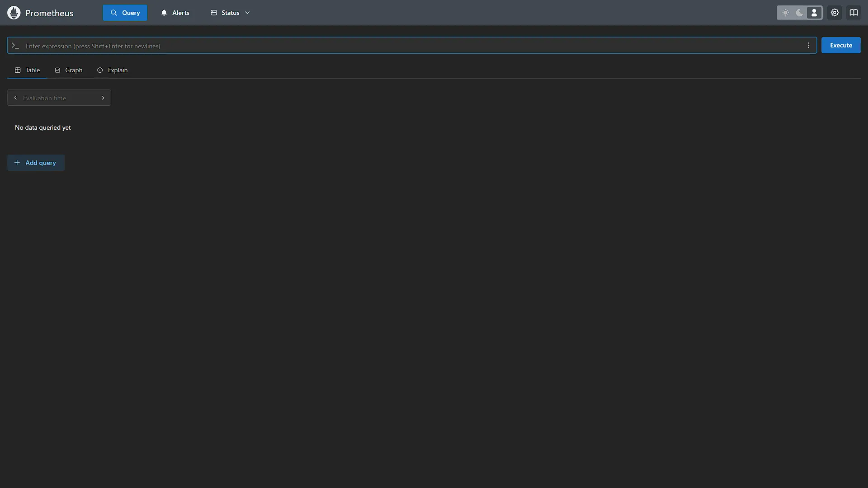This screenshot has width=868, height=488.
Task: Switch to the Graph tab
Action: tap(68, 70)
